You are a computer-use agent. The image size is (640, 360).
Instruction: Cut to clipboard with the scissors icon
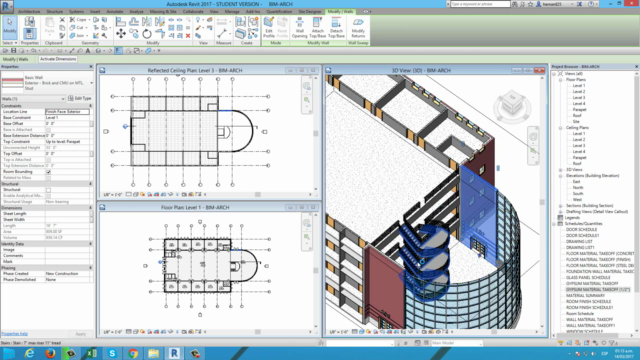[62, 20]
